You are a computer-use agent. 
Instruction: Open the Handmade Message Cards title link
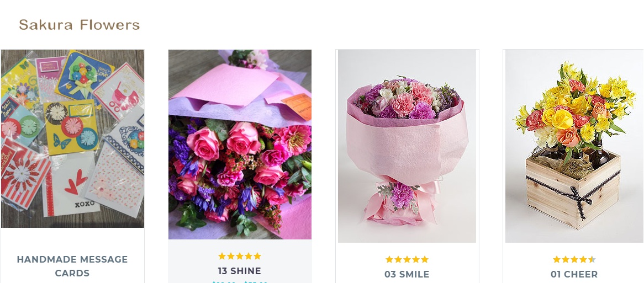click(x=72, y=266)
